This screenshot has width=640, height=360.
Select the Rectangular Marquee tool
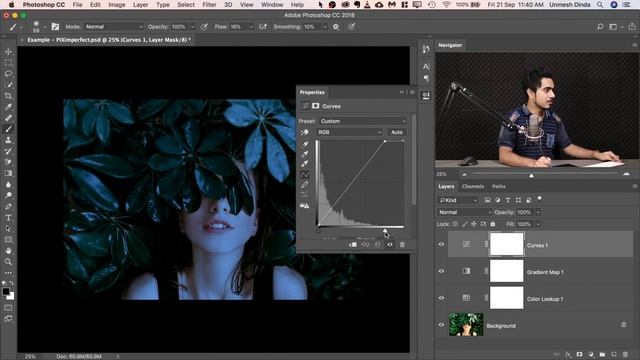click(8, 63)
